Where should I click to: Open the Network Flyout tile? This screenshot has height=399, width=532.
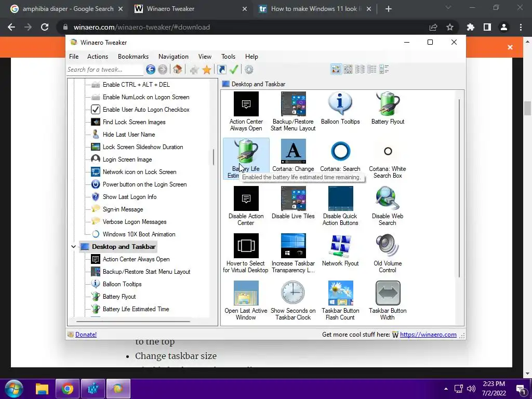tap(340, 250)
